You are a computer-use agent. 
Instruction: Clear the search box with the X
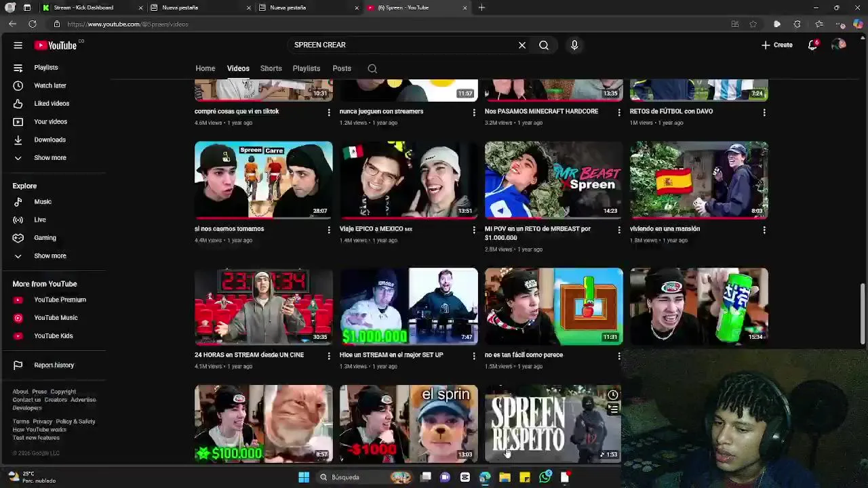[x=522, y=45]
